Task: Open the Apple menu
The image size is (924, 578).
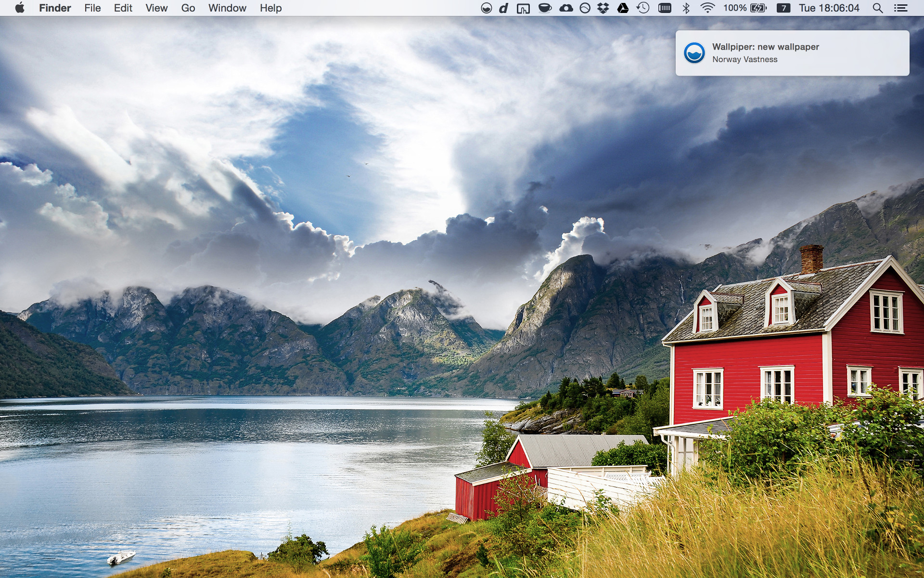Action: pos(19,8)
